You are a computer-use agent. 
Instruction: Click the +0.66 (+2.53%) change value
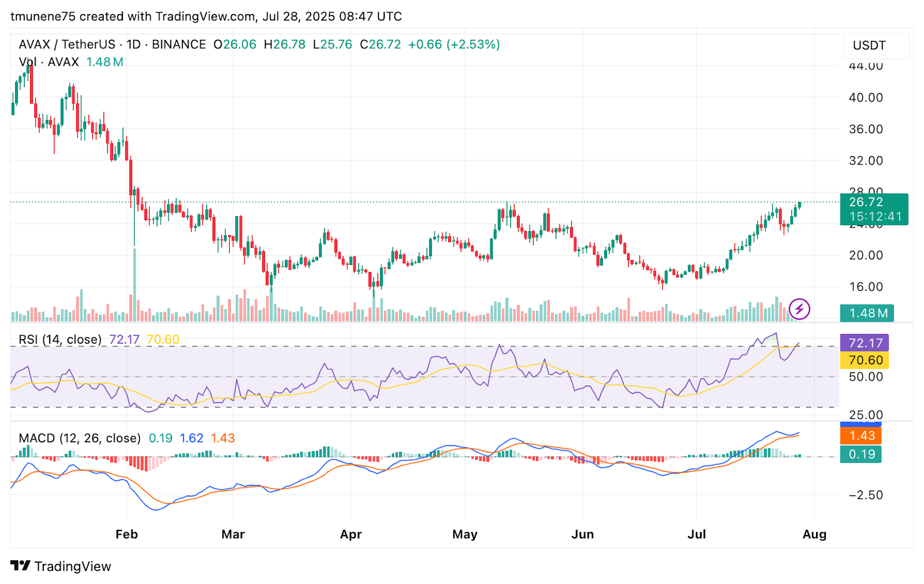pyautogui.click(x=454, y=44)
